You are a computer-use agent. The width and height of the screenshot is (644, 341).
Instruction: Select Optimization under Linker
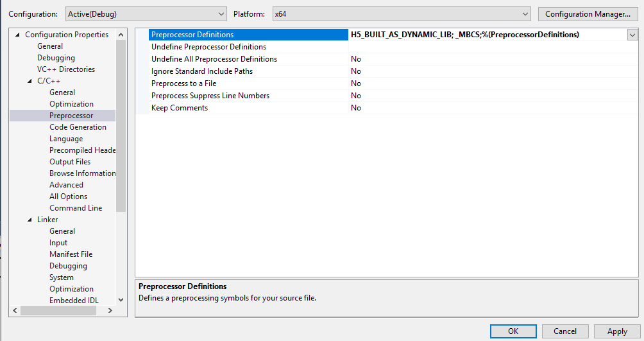point(71,289)
